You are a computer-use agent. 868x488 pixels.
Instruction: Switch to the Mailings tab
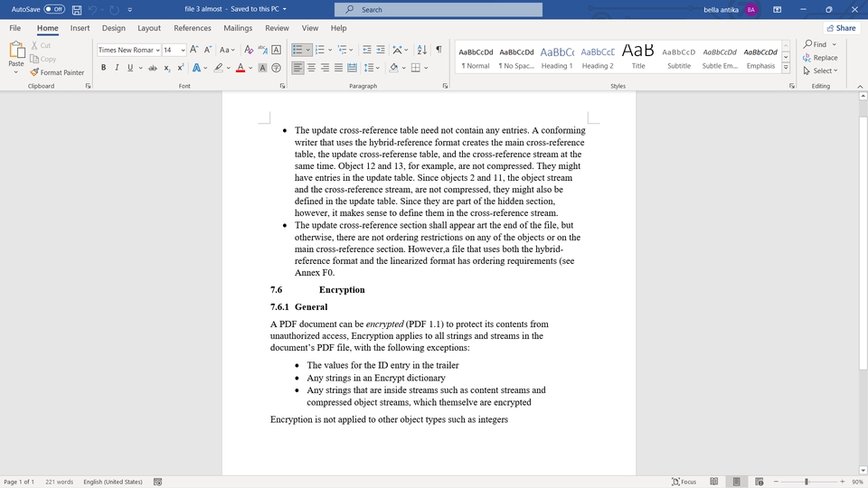click(238, 28)
